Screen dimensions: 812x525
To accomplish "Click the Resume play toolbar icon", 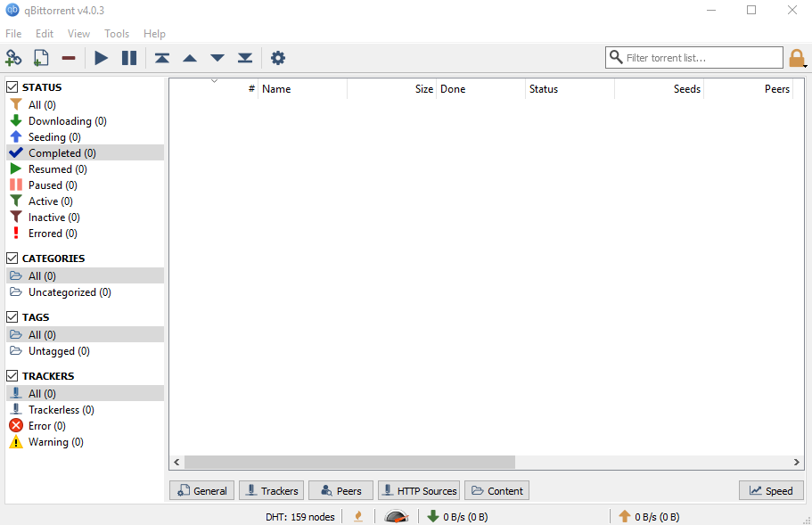I will [x=102, y=58].
